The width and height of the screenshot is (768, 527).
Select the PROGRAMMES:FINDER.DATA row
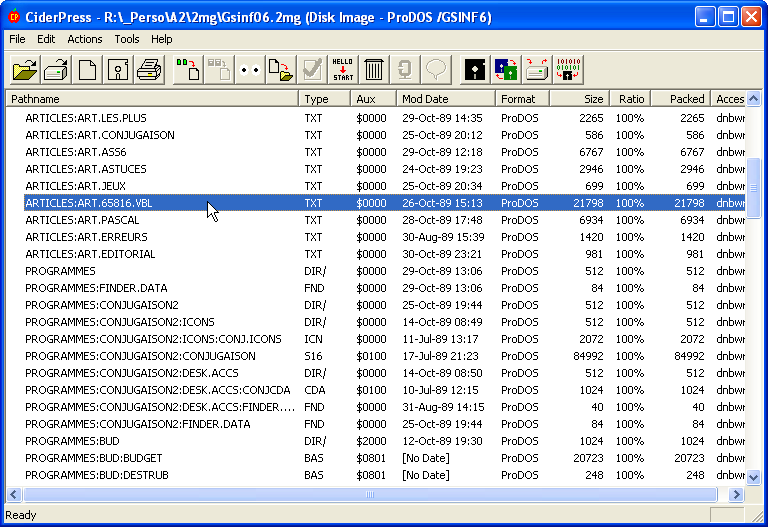point(384,288)
